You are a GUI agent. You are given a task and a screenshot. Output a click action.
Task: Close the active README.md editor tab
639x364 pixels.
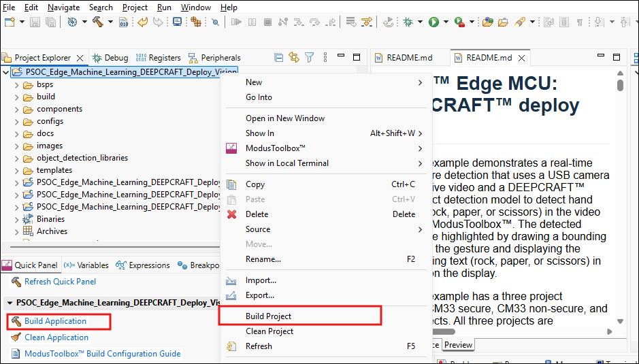(x=523, y=58)
